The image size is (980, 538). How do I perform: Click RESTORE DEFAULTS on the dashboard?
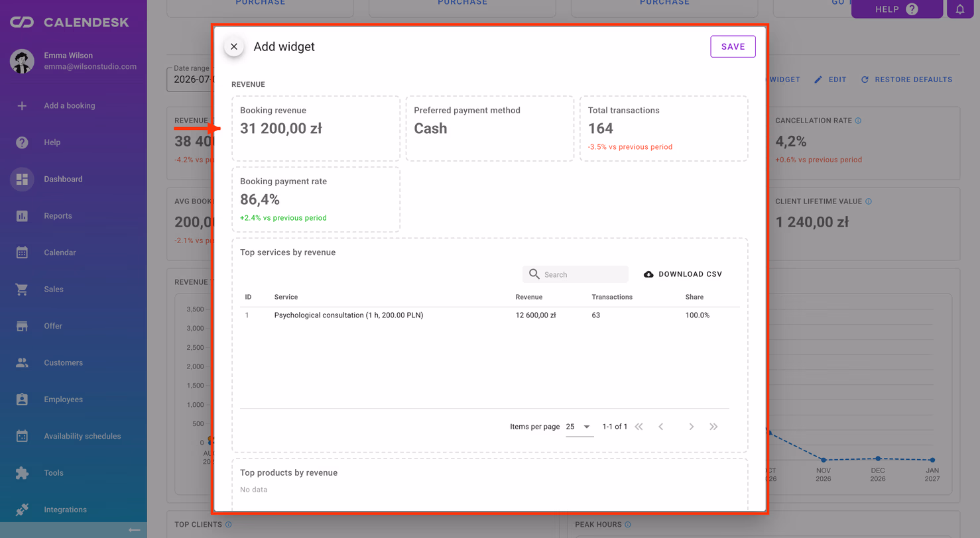click(x=906, y=80)
